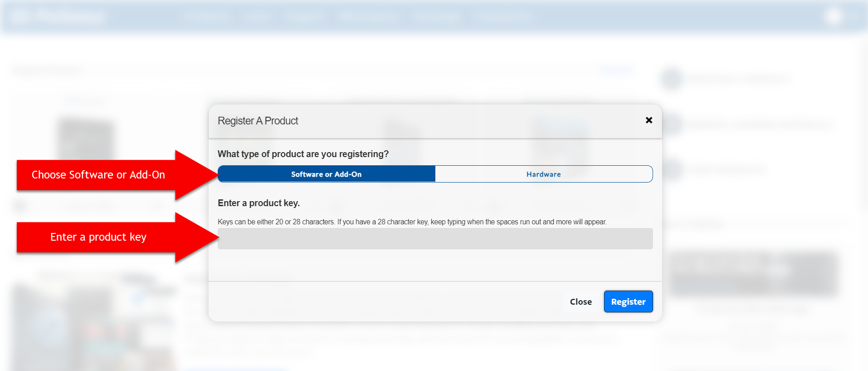Select the Software or Add-On tab
This screenshot has width=868, height=371.
coord(326,174)
